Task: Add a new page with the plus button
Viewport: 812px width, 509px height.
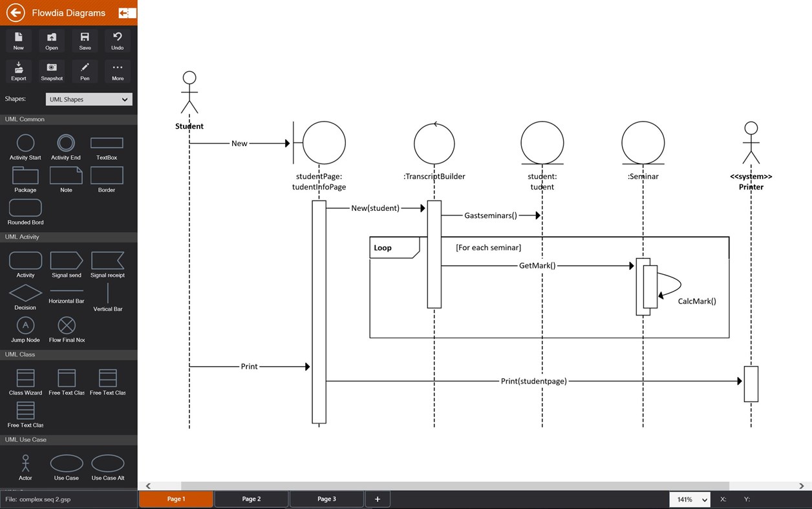Action: (x=378, y=499)
